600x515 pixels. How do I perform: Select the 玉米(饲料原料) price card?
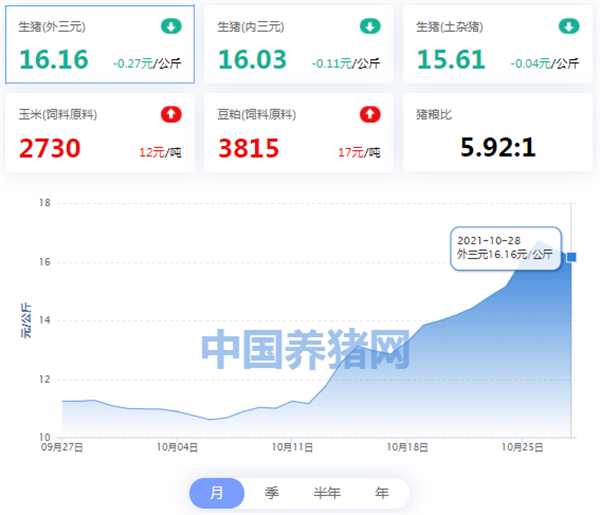click(98, 133)
